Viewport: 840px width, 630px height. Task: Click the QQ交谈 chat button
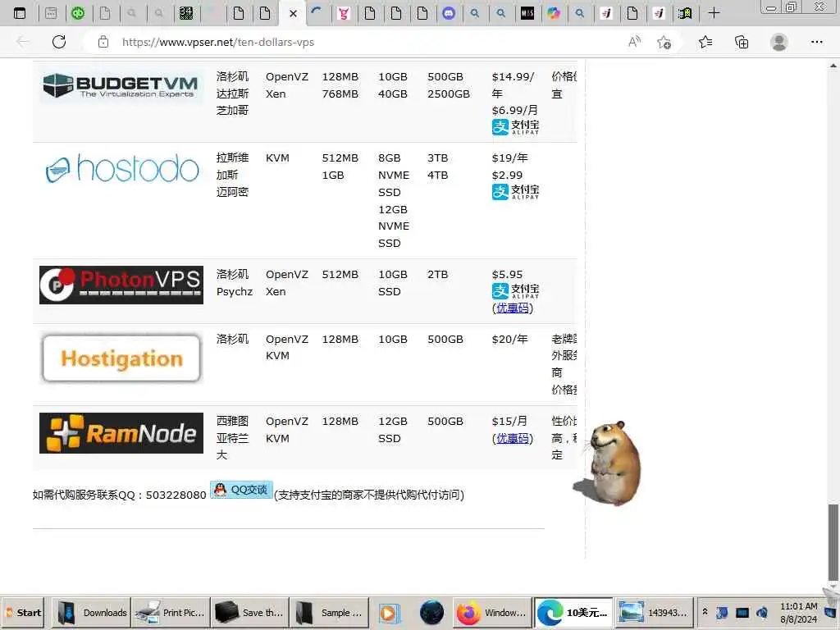pos(242,490)
